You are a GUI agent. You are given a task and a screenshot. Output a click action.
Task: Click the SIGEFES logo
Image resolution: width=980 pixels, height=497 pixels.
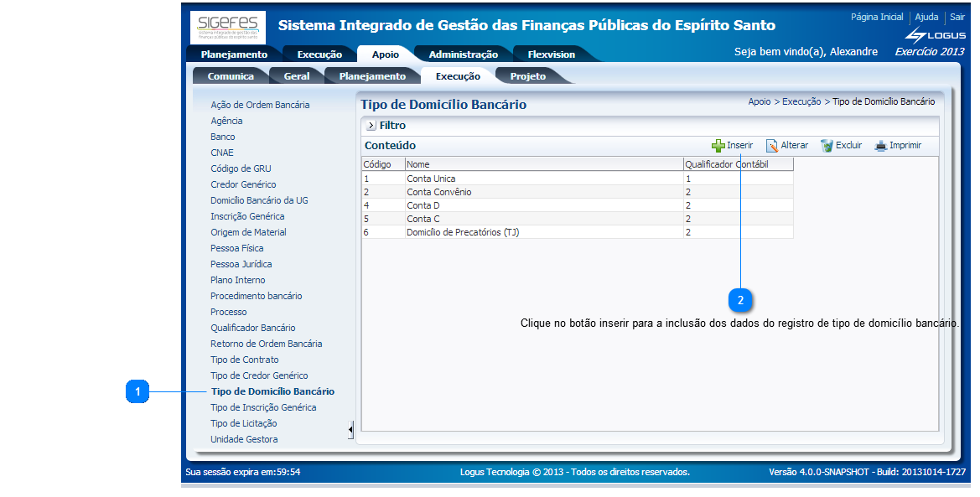227,27
